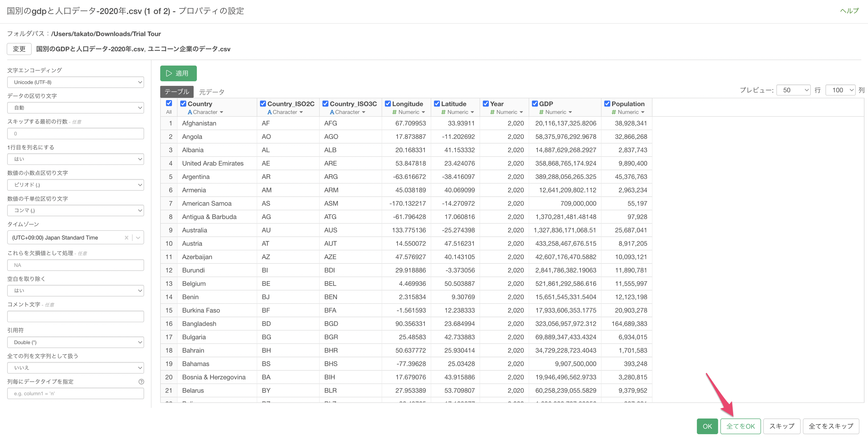Click the Numeric hash icon under Population
Screen dimensions: 868x438
click(614, 112)
